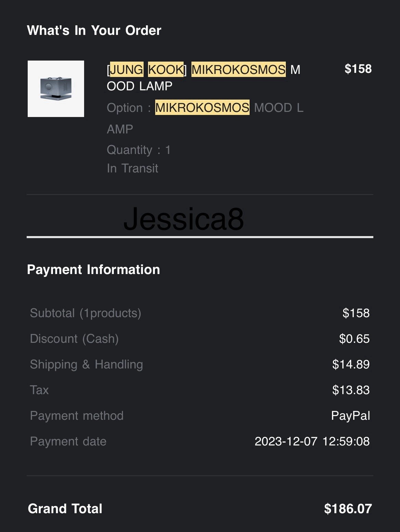400x532 pixels.
Task: Click the Jung Kook Mikrokosmos Mood Lamp title
Action: click(203, 78)
